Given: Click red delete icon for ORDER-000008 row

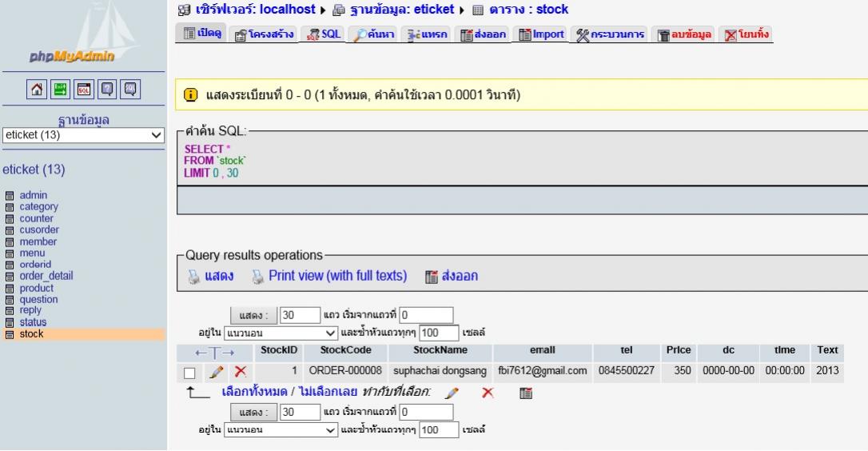Looking at the screenshot, I should [241, 372].
